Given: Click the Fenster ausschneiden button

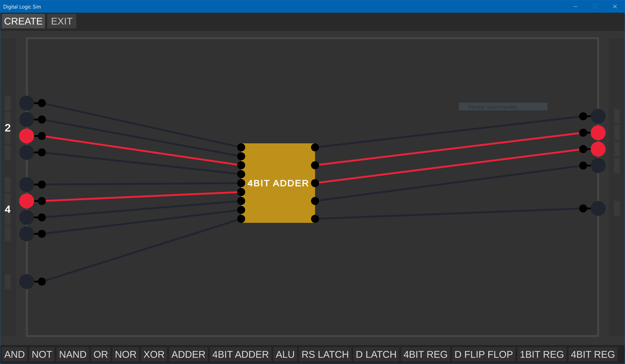Looking at the screenshot, I should coord(503,107).
